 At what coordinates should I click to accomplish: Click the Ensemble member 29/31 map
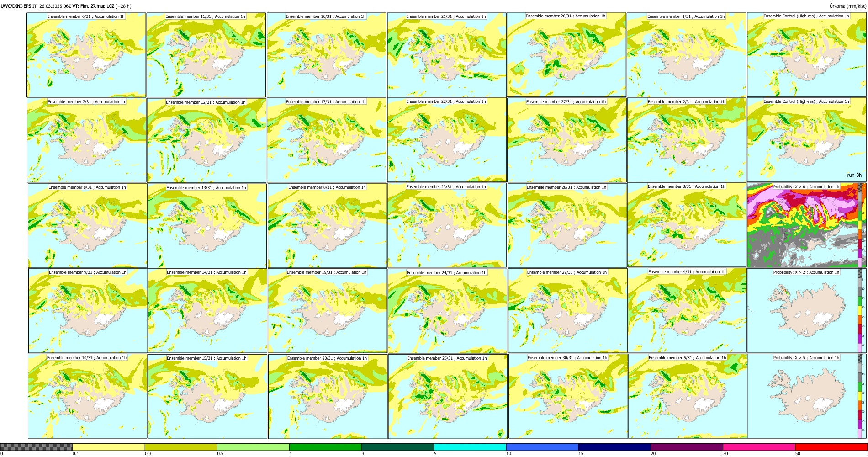[x=568, y=311]
